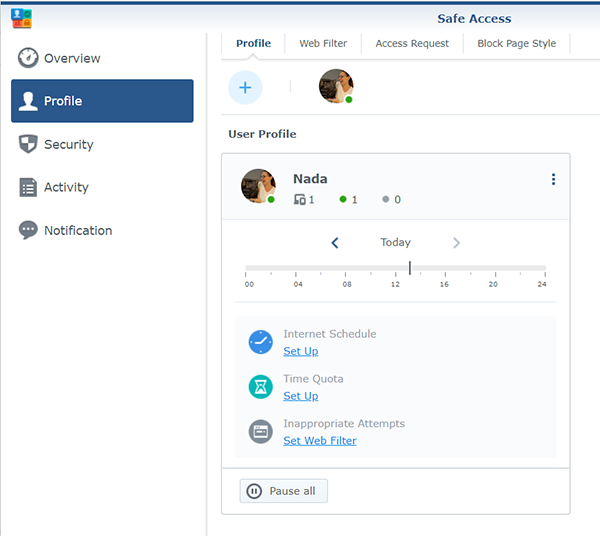The height and width of the screenshot is (536, 600).
Task: Switch to the Web Filter tab
Action: (323, 44)
